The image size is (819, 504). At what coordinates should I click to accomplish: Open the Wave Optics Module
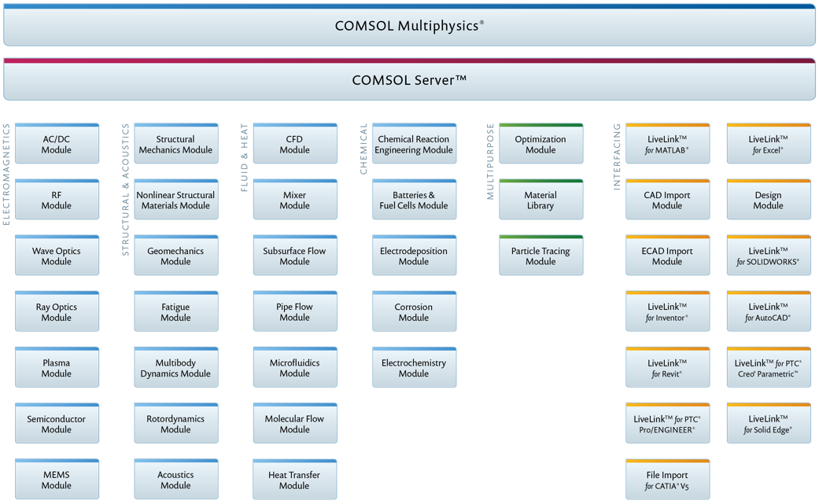click(x=57, y=255)
